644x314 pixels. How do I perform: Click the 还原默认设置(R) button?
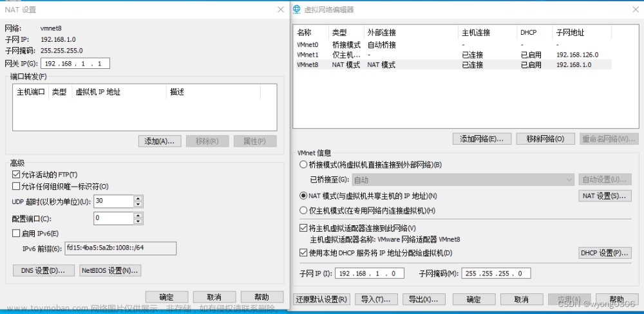[x=321, y=299]
